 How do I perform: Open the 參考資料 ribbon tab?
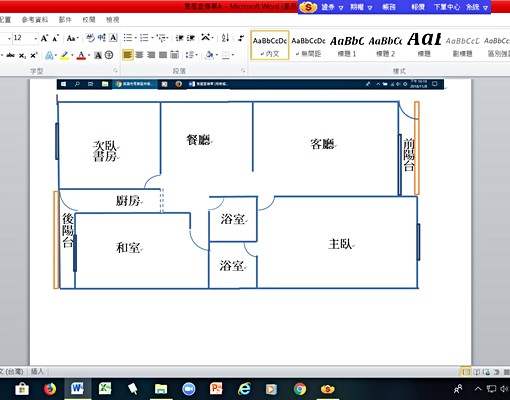[x=35, y=20]
